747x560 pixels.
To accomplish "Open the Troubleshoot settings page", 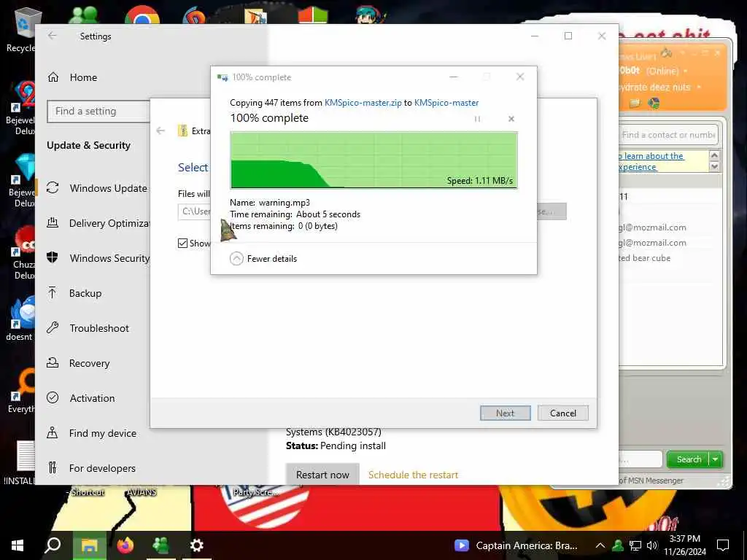I will point(88,328).
